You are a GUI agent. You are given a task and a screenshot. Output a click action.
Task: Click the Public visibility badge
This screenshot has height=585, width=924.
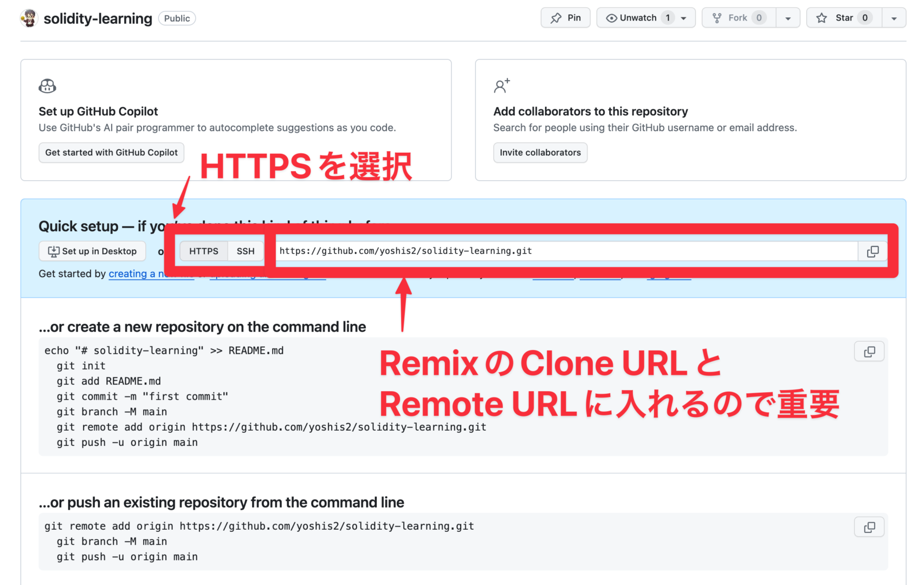coord(177,18)
